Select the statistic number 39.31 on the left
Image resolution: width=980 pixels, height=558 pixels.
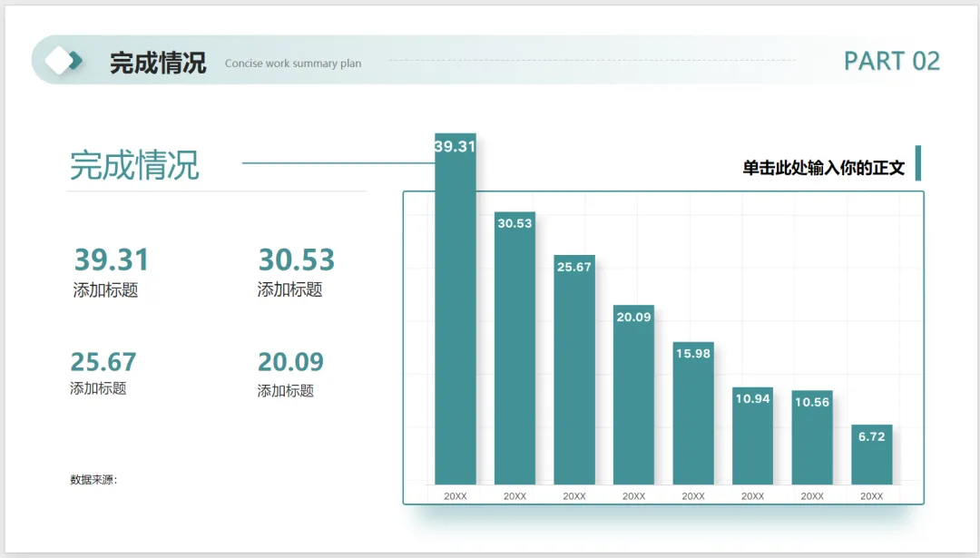tap(112, 259)
